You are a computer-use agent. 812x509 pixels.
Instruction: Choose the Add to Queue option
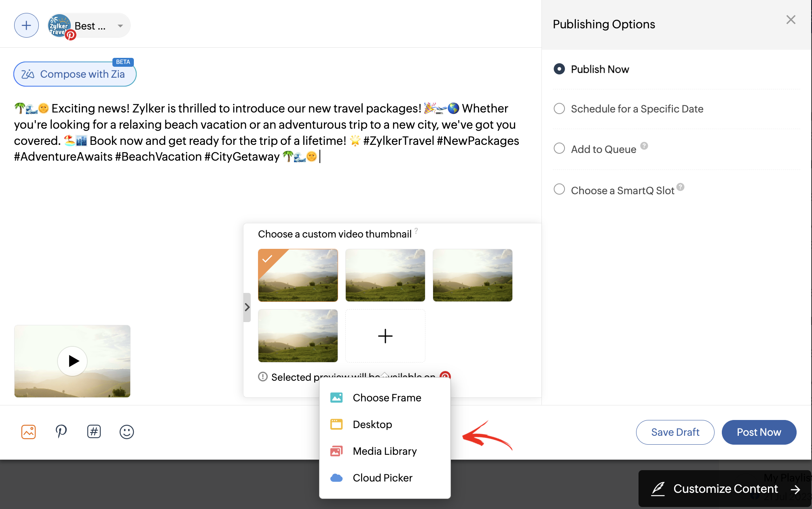tap(559, 148)
